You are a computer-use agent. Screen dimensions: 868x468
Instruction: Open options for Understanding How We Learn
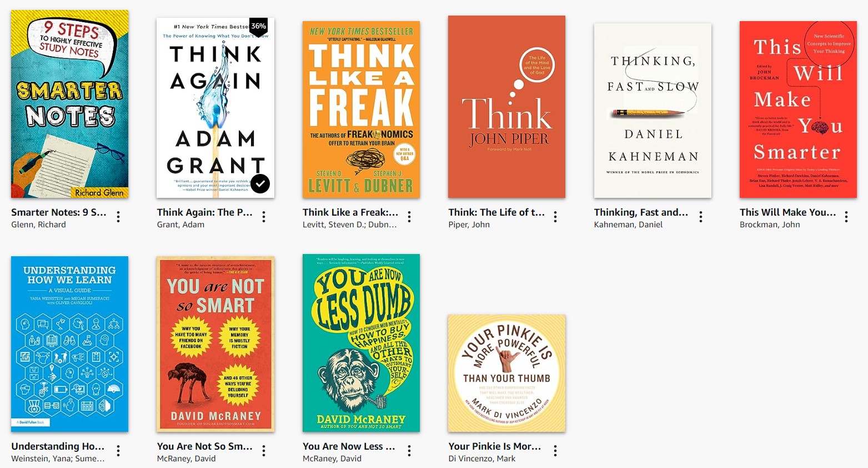click(x=118, y=451)
